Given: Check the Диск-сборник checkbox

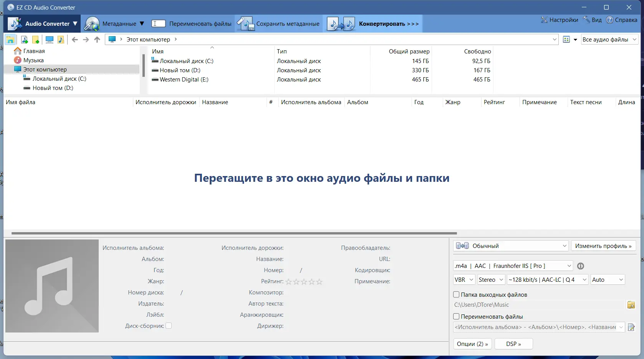Looking at the screenshot, I should click(x=169, y=326).
